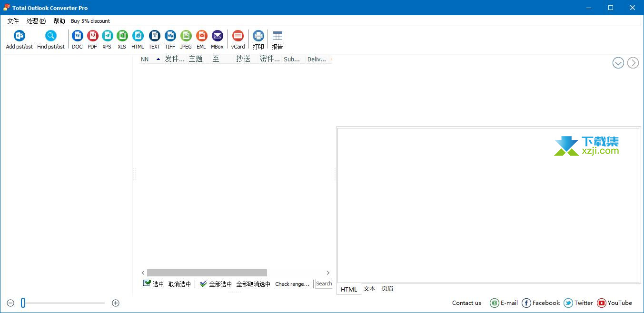Click into the Search input field

pyautogui.click(x=324, y=284)
